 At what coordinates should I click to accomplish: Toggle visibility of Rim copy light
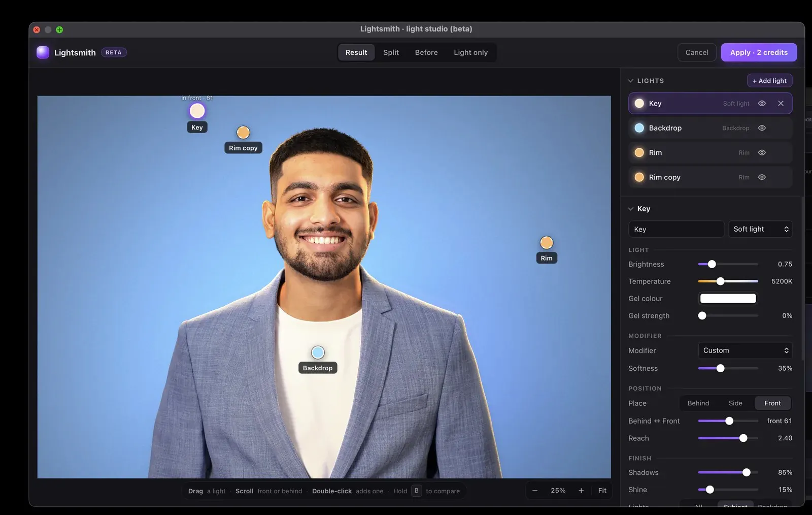coord(762,177)
